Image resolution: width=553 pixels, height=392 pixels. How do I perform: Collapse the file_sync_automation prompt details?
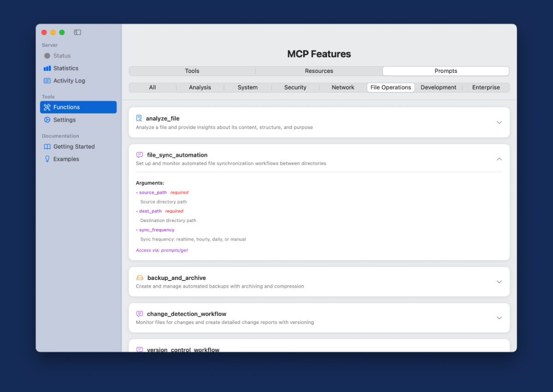pyautogui.click(x=499, y=159)
